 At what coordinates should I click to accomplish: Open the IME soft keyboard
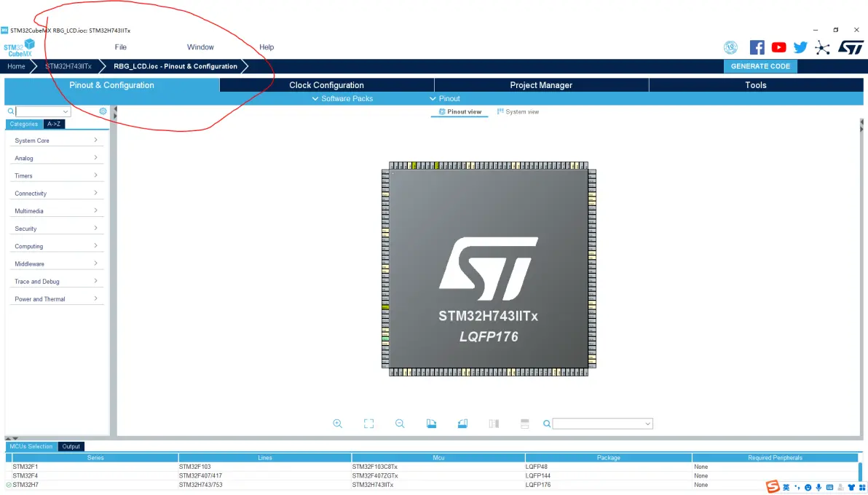(829, 487)
